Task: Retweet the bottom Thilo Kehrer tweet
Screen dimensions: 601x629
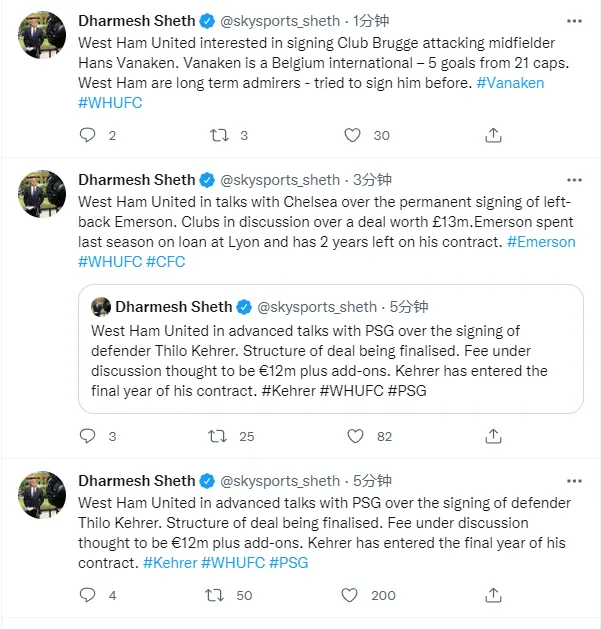Action: (216, 595)
